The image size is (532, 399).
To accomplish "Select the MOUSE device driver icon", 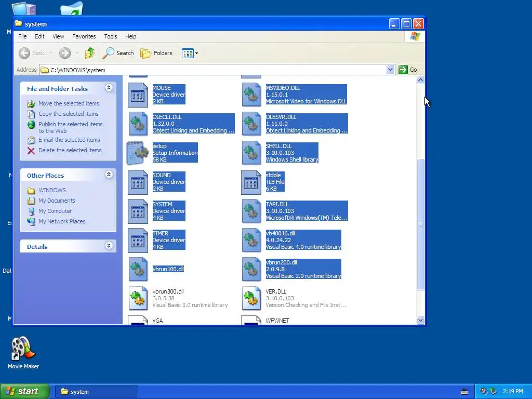I will click(138, 95).
